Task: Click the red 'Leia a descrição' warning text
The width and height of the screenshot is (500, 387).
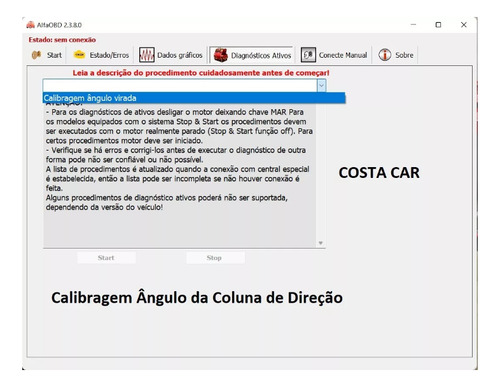Action: coord(201,73)
